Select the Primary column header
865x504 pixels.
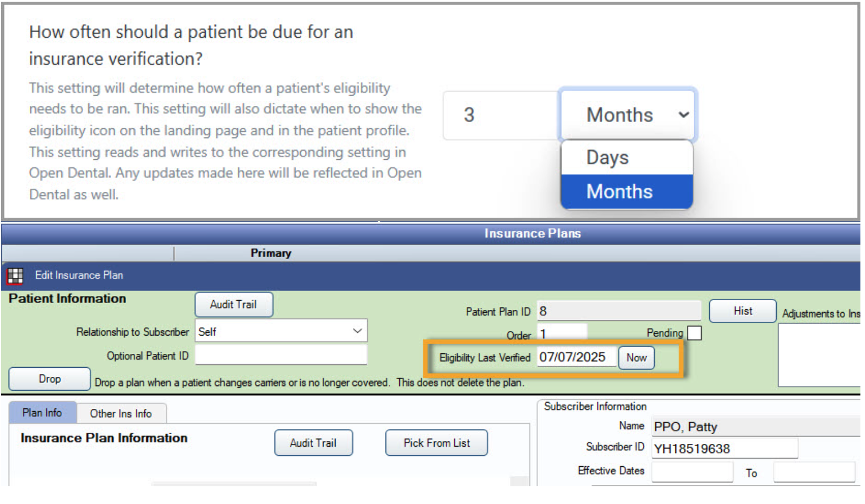271,253
